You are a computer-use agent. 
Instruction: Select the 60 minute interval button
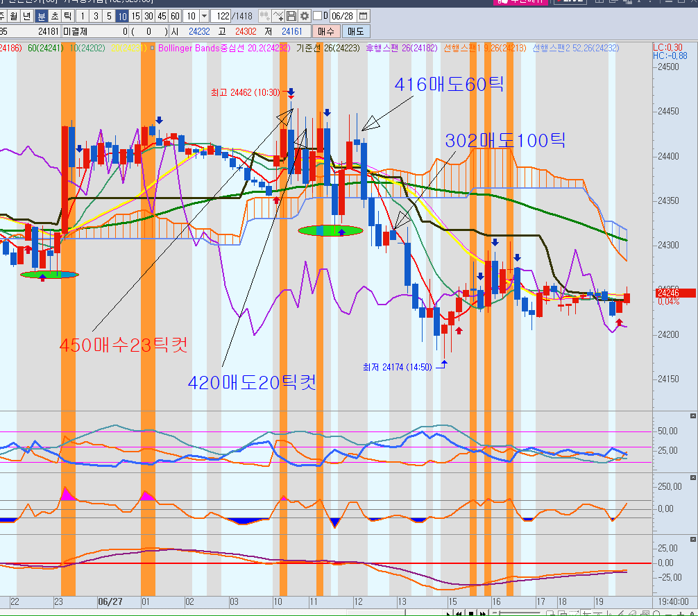175,16
